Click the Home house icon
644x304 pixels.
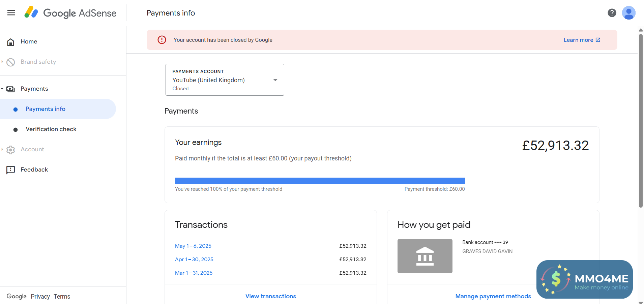(x=11, y=42)
